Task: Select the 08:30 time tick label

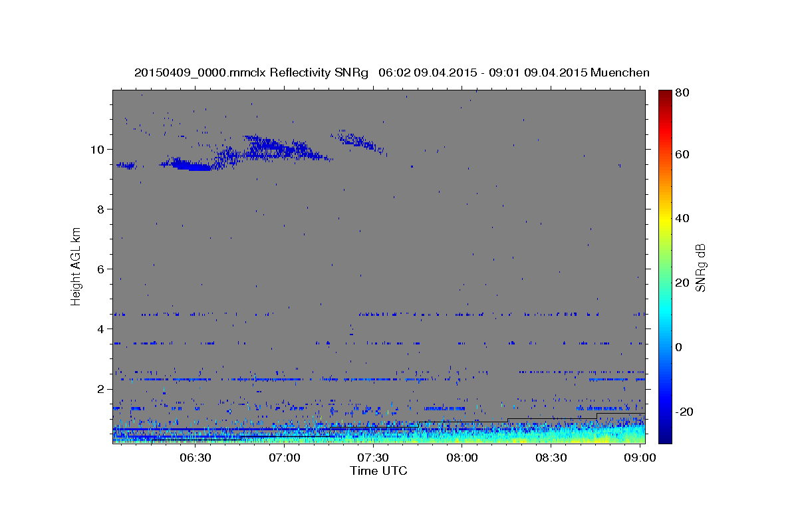Action: click(x=551, y=458)
